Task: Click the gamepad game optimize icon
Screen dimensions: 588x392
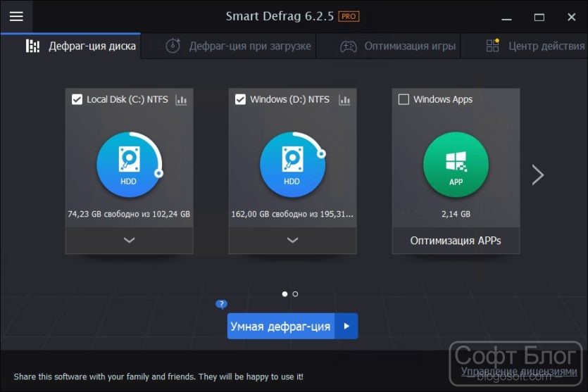Action: [x=349, y=46]
